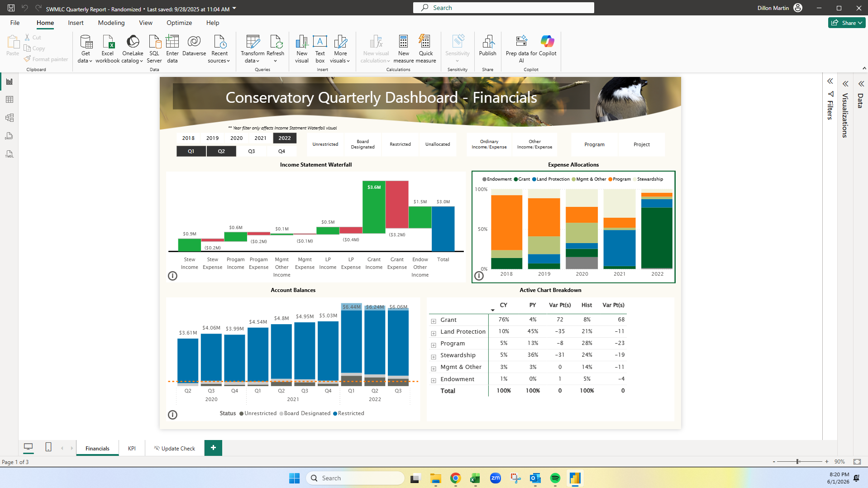Click Restricted legend swatch in Account Balances
This screenshot has height=488, width=868.
pyautogui.click(x=335, y=413)
